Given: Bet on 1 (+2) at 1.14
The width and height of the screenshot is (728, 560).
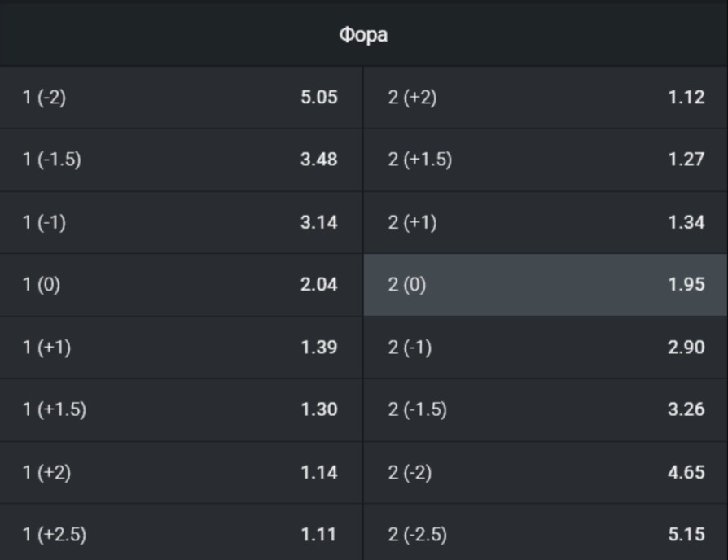Looking at the screenshot, I should coord(181,472).
